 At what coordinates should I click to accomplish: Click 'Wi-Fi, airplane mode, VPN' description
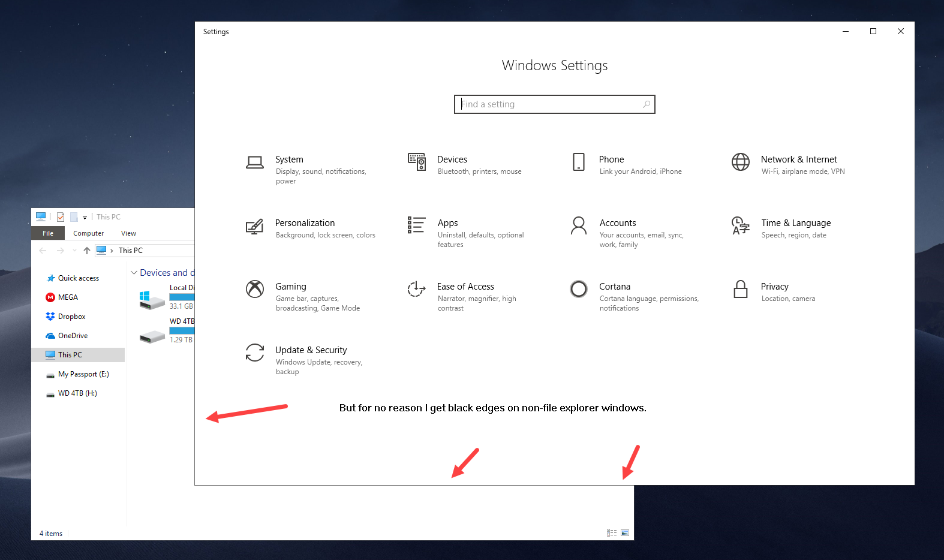[x=803, y=171]
